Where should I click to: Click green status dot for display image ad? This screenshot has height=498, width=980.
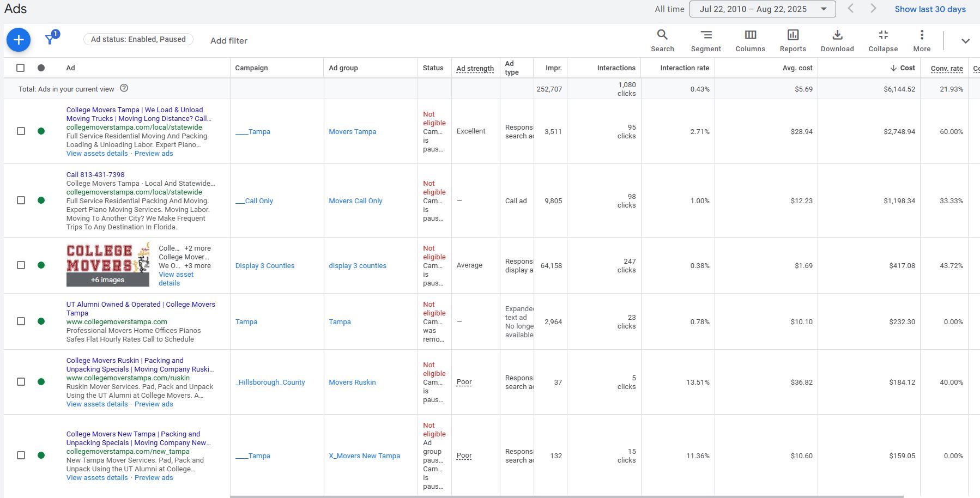click(41, 265)
